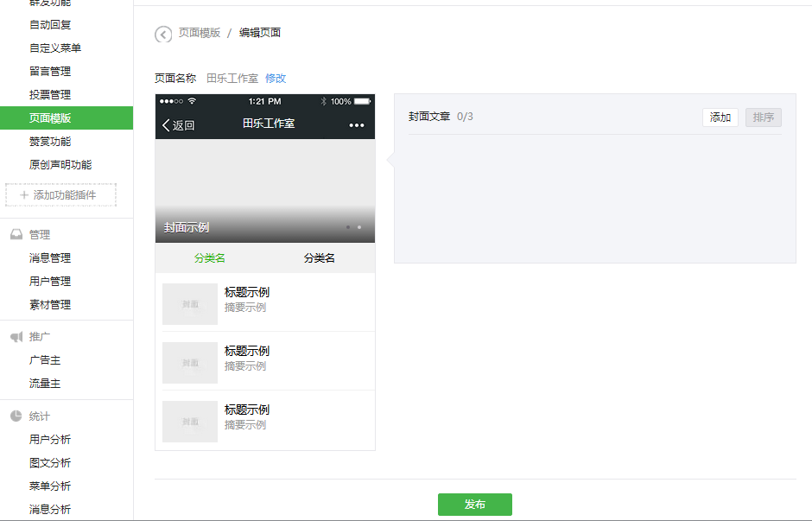812x521 pixels.
Task: Click the green 发布 publish button
Action: (475, 505)
